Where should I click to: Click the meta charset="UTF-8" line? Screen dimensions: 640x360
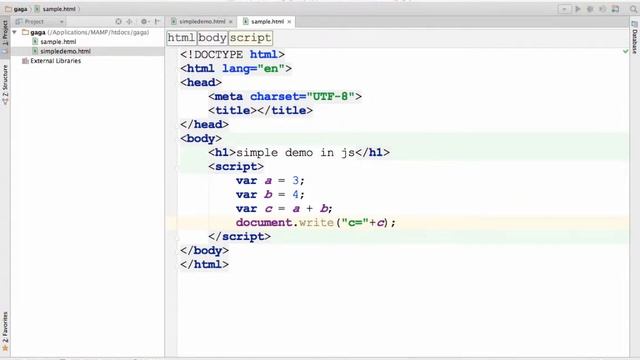click(x=285, y=97)
